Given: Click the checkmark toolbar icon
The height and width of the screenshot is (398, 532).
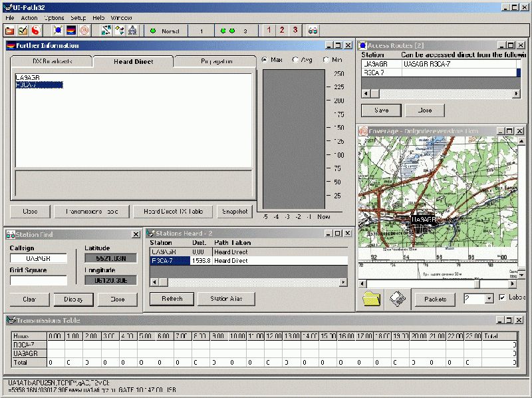Looking at the screenshot, I should [23, 31].
